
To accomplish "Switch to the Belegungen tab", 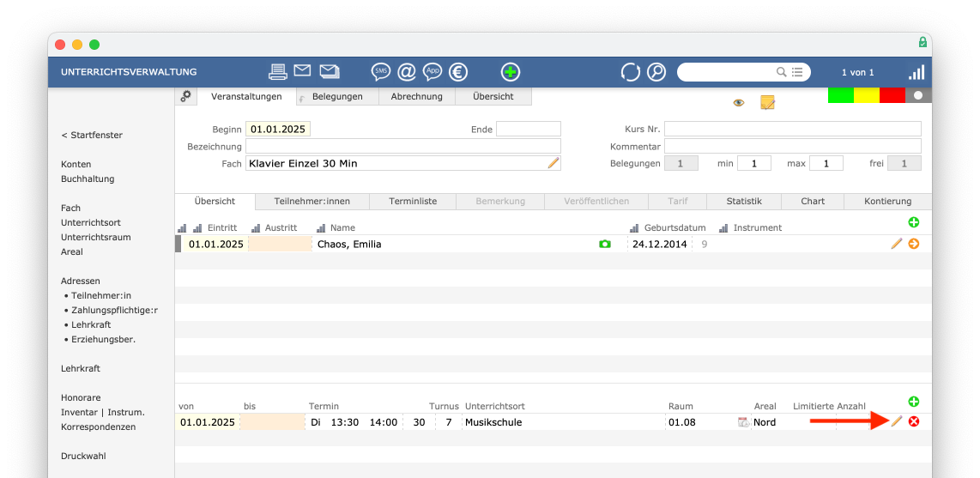I will point(337,96).
